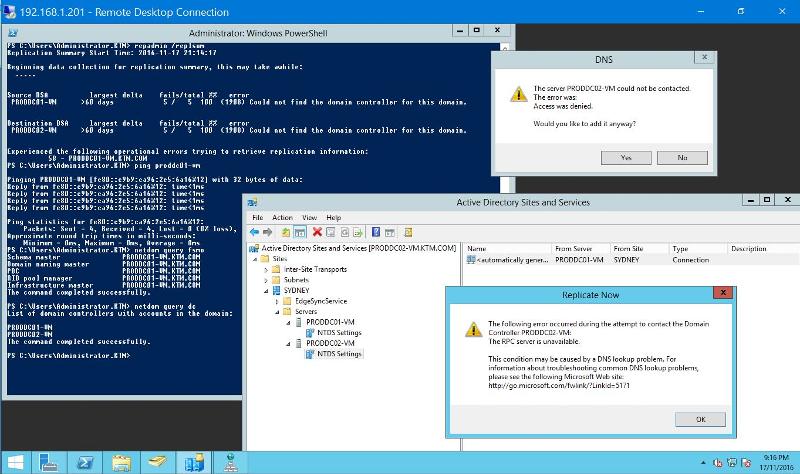Click the PRODDC01-VM From Server cell
800x474 pixels.
(x=579, y=260)
